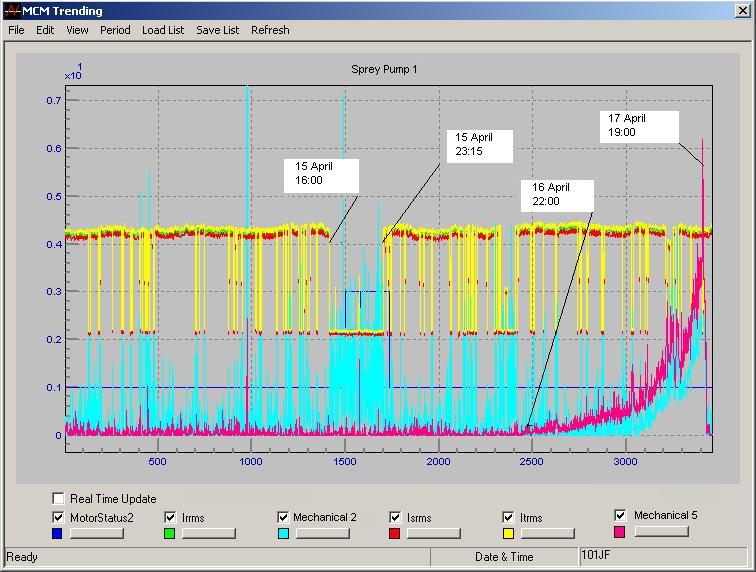Screen dimensions: 756x572
Task: Enable the Real Time Update checkbox
Action: click(x=59, y=498)
